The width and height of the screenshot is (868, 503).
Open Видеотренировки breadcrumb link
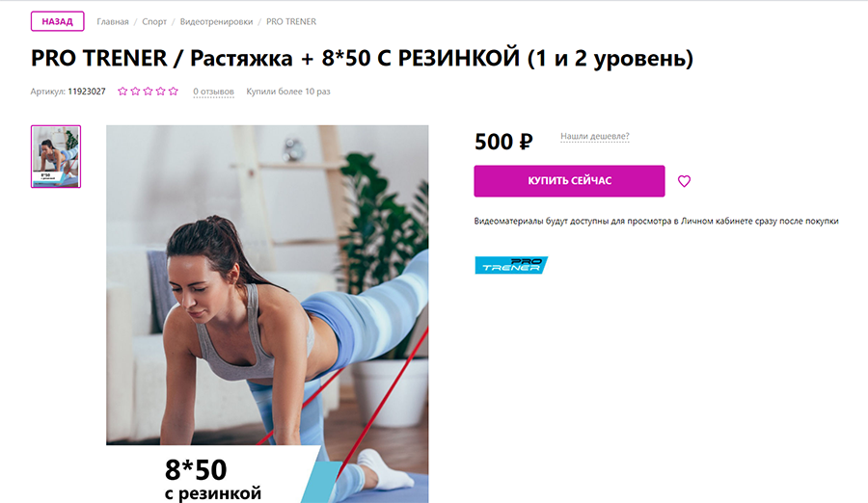(216, 21)
